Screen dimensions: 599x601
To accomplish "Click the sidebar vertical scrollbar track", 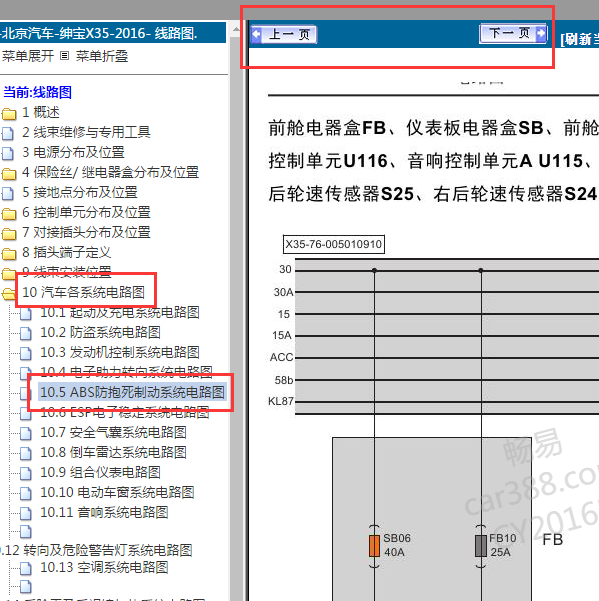I will 236,317.
